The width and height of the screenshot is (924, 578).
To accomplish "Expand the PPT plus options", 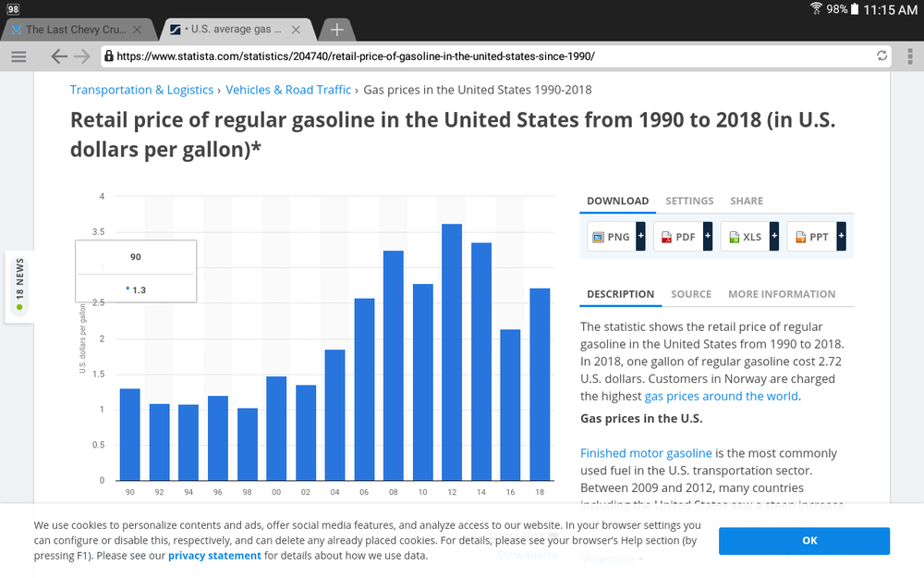I will 842,237.
